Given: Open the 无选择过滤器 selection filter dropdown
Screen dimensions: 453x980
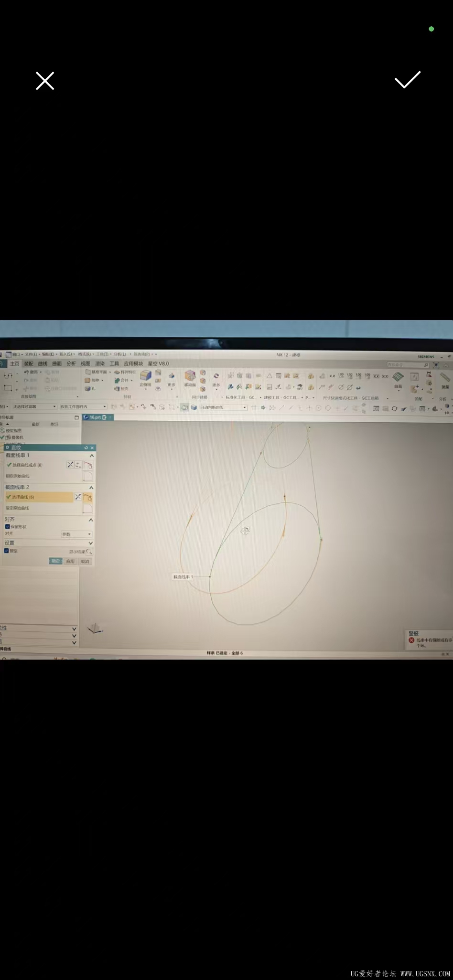Looking at the screenshot, I should point(34,406).
